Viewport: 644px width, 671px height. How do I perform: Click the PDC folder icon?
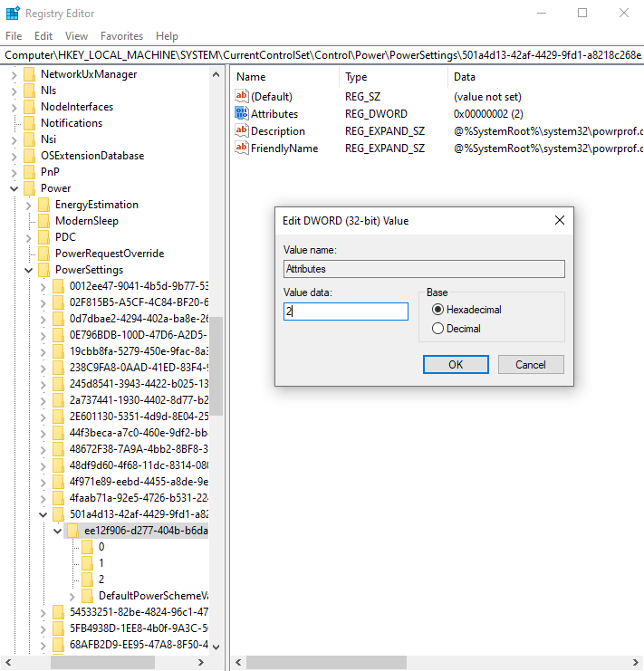tap(44, 237)
